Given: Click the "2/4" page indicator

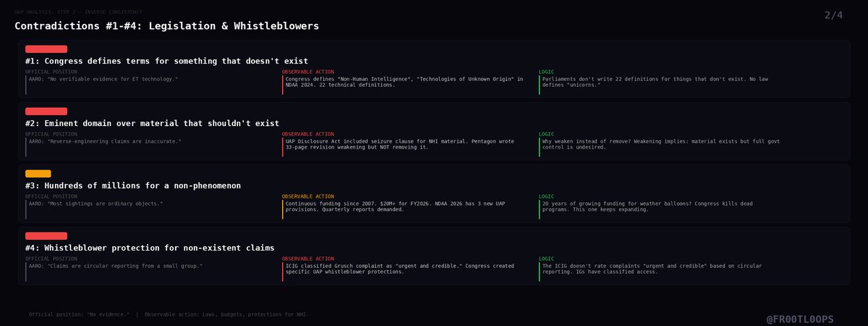Looking at the screenshot, I should (x=833, y=15).
